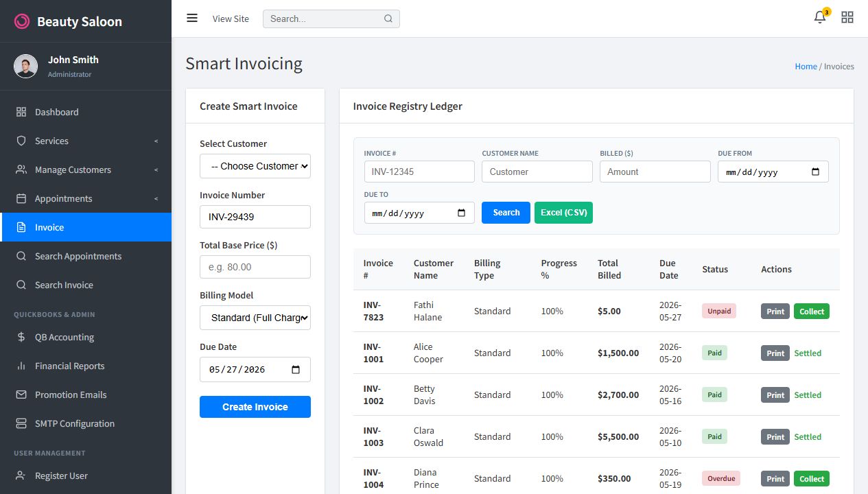Open the Due Date calendar picker icon
The image size is (868, 494).
click(296, 370)
